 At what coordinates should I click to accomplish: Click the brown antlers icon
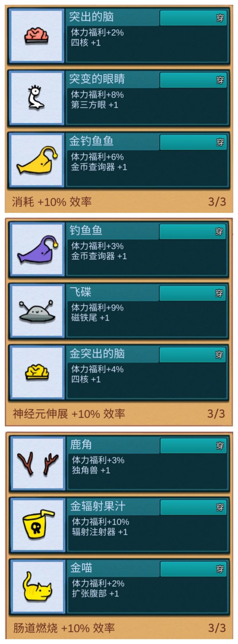click(38, 463)
